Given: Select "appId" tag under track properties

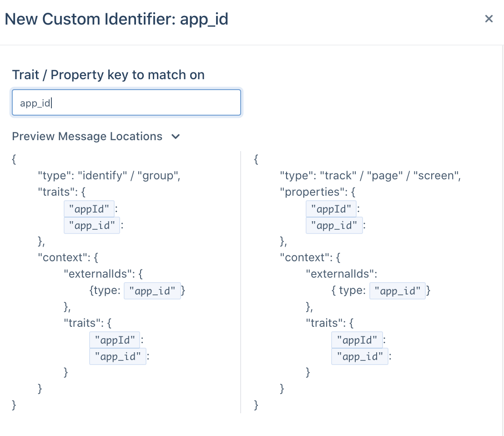Looking at the screenshot, I should pyautogui.click(x=331, y=209).
